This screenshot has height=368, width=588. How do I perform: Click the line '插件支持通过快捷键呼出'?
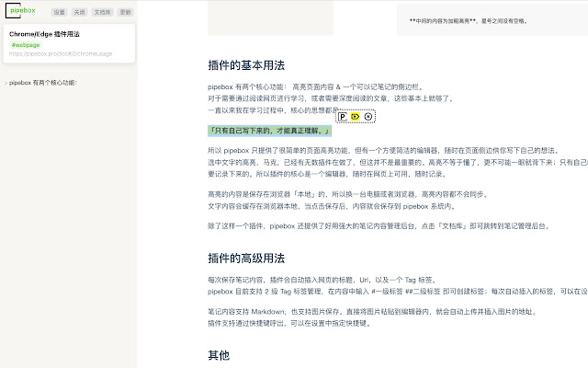[x=289, y=323]
